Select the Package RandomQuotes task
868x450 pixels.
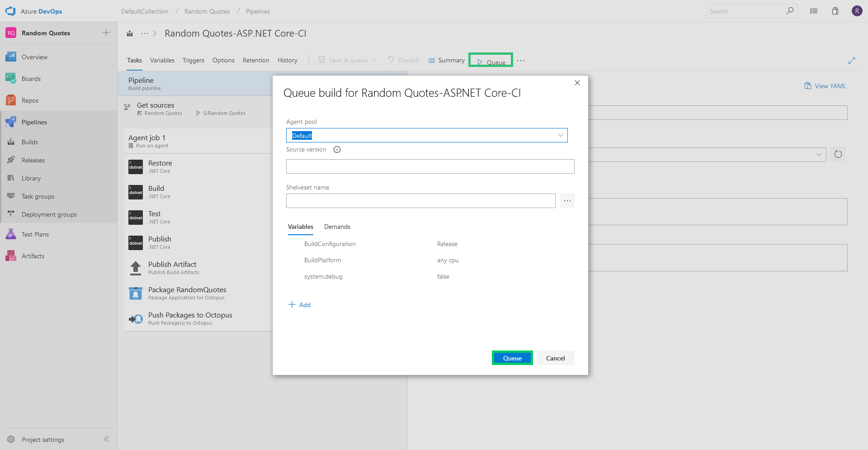198,293
